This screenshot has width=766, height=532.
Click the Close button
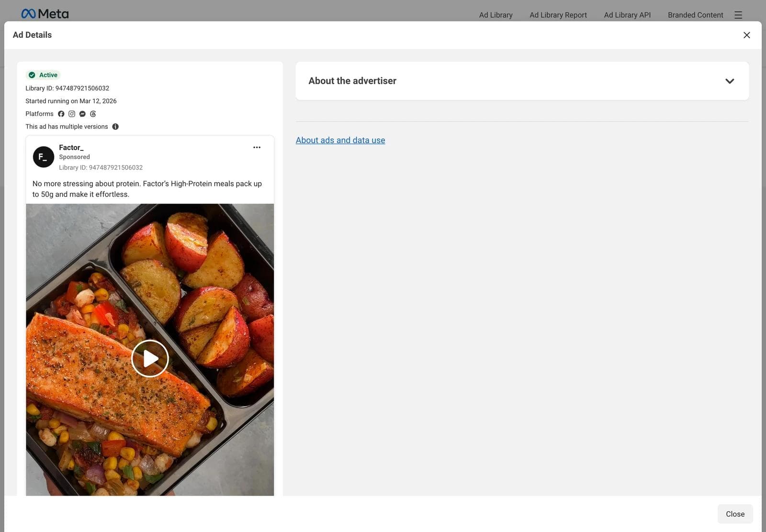coord(735,514)
